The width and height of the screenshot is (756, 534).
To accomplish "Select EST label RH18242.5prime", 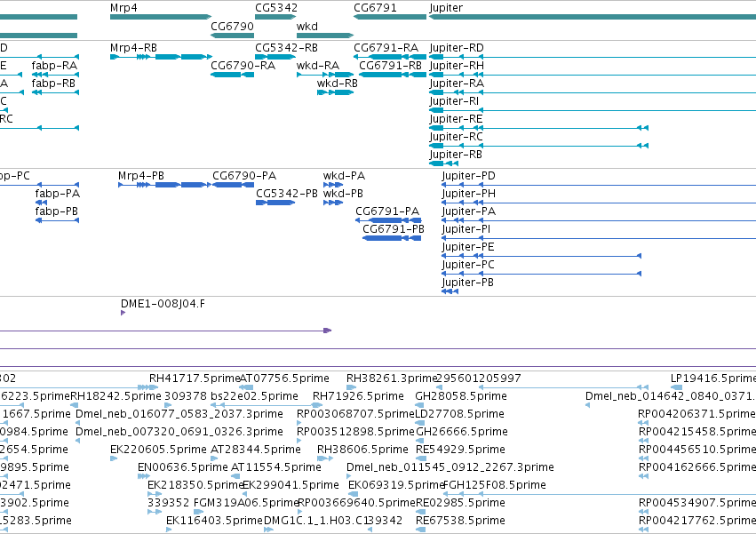I will point(116,396).
